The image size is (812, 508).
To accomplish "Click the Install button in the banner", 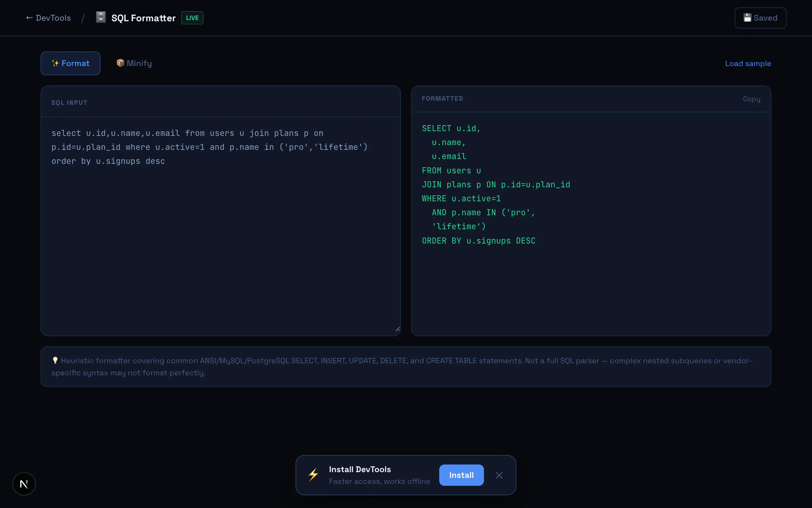I will click(x=462, y=475).
